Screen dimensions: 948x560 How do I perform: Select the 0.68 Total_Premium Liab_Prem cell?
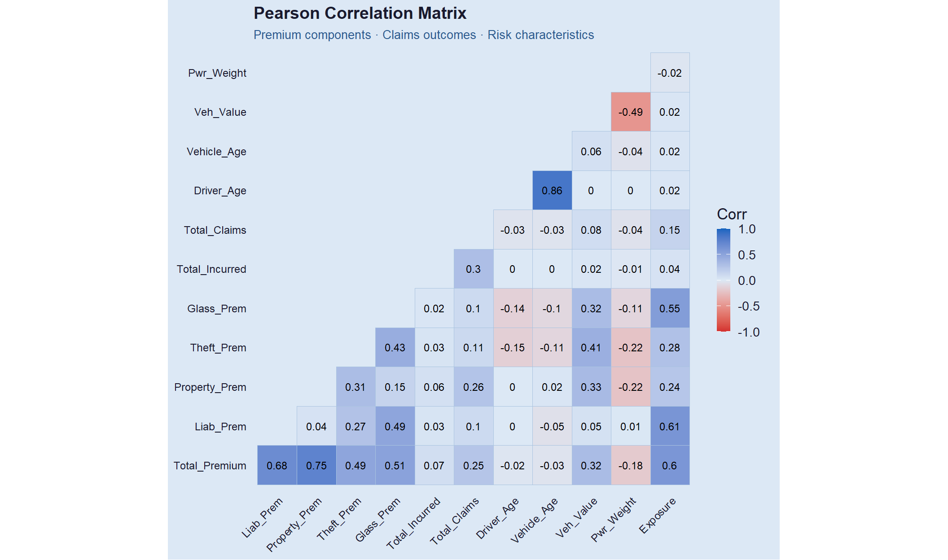[277, 465]
